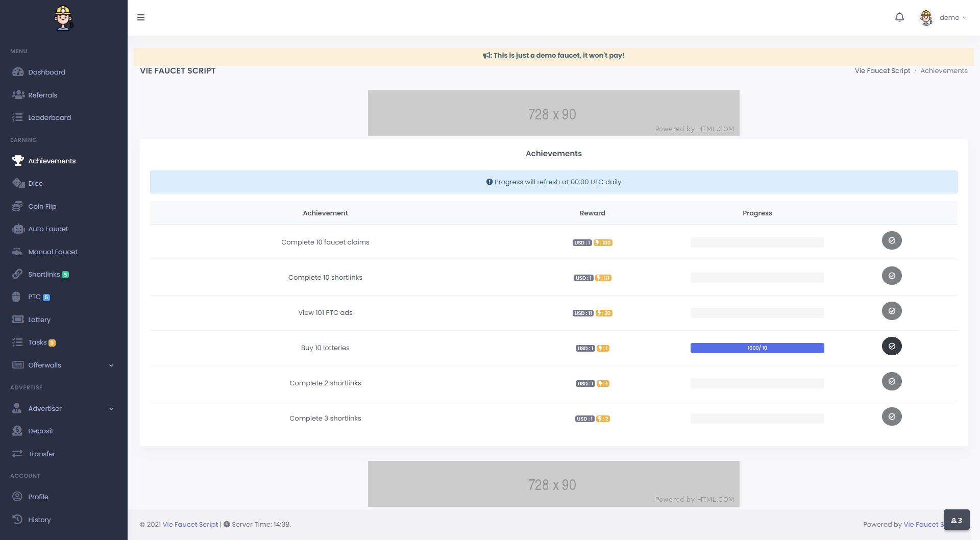This screenshot has width=980, height=540.
Task: Click the Dice icon in sidebar
Action: click(18, 183)
